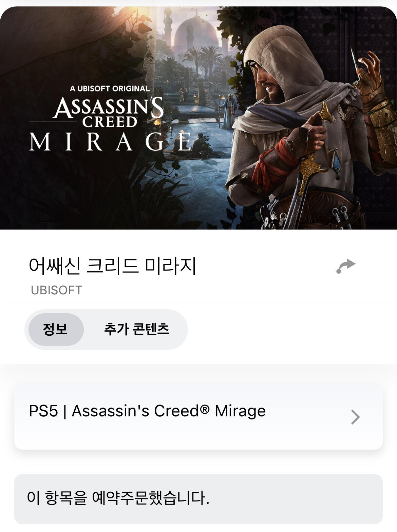This screenshot has height=532, width=397.
Task: Click the A UBISOFT ORIGINAL label
Action: coord(110,88)
